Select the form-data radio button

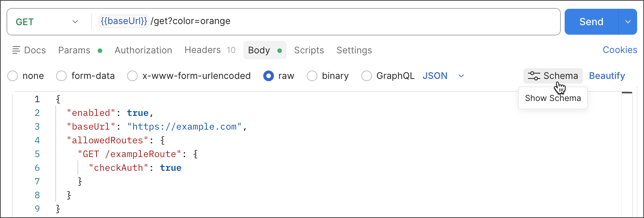click(61, 76)
